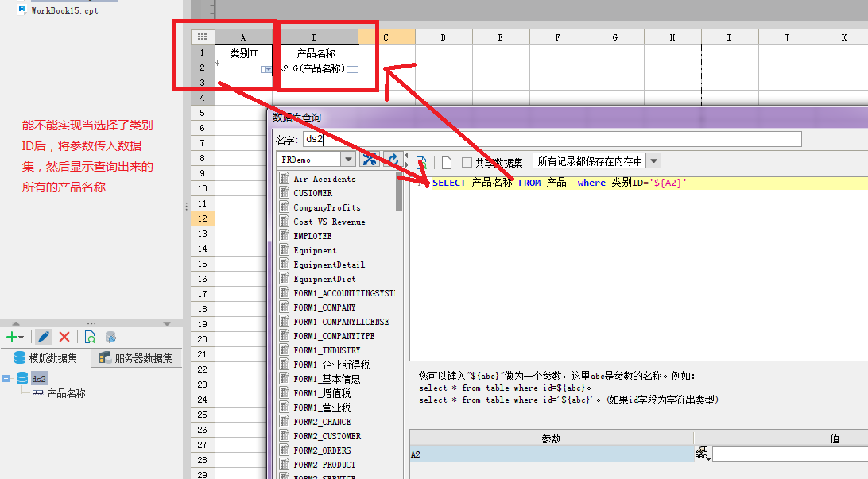Select the FORM1_营业税 table

[x=322, y=408]
